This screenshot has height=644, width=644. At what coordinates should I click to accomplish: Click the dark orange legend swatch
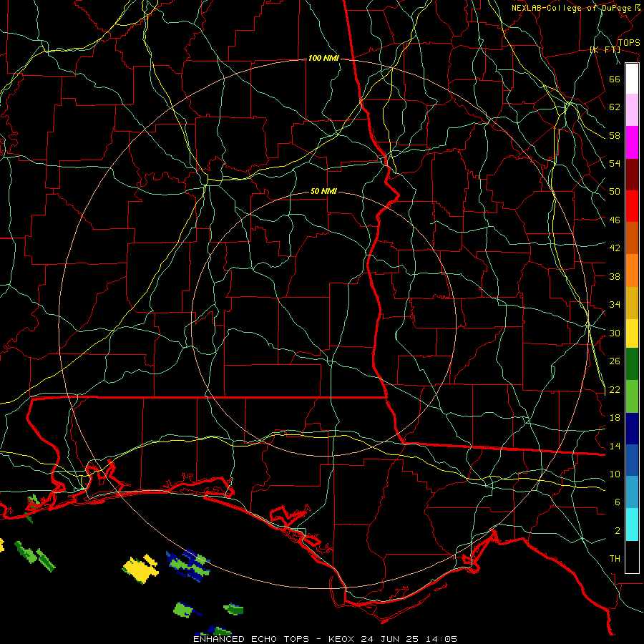tap(632, 238)
